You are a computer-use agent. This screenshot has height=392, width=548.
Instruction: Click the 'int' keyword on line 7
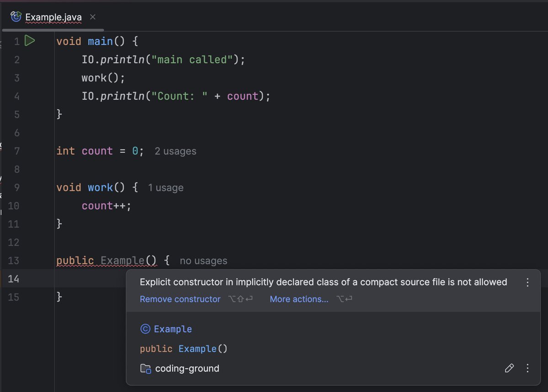(66, 151)
